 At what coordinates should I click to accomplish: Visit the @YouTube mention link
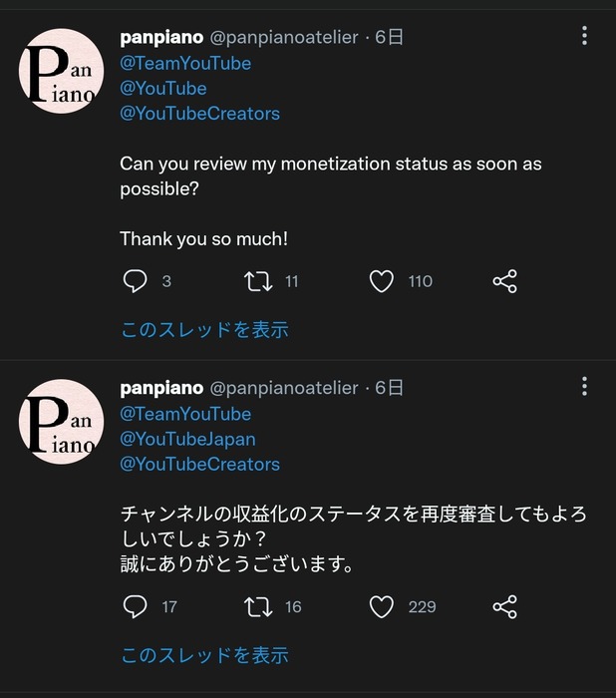(x=163, y=88)
